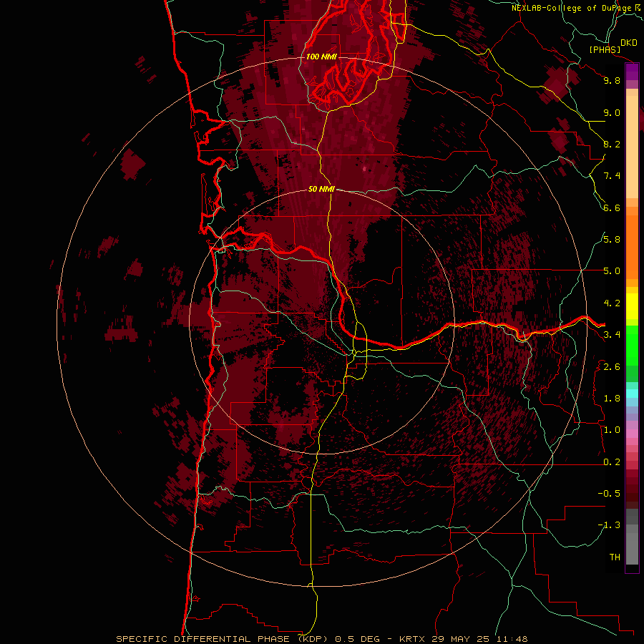Click the 5.0 scale value
Viewport: 644px width, 644px height.
click(612, 271)
